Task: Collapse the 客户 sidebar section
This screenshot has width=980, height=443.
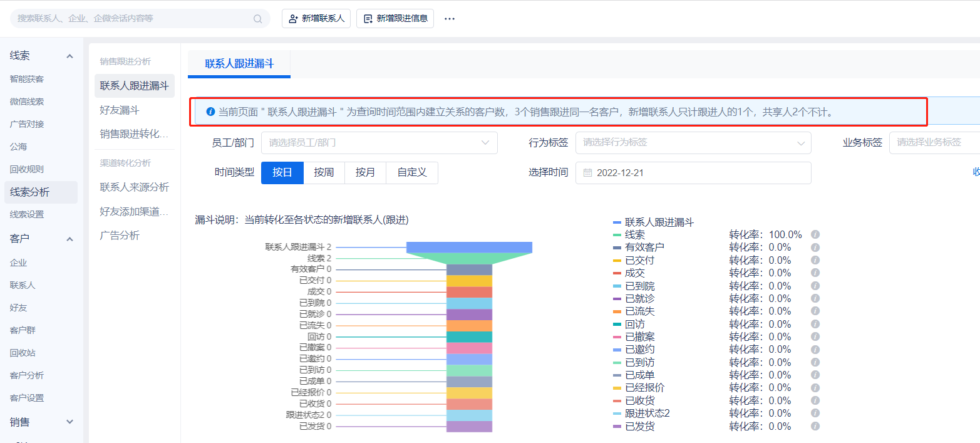Action: [70, 239]
